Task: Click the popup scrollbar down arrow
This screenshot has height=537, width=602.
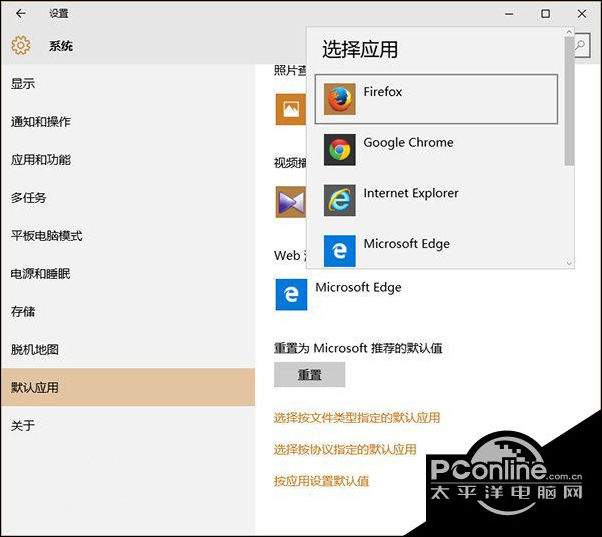Action: click(569, 263)
